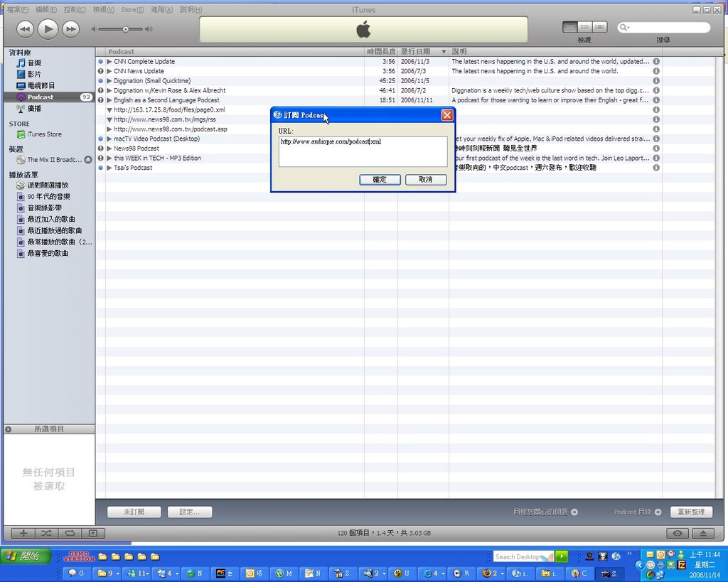Switch to list view mode icon

[x=570, y=28]
